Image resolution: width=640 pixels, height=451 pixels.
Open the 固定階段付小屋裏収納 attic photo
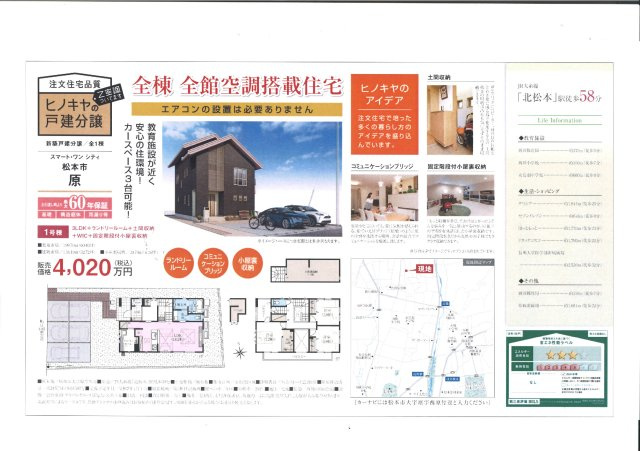(460, 196)
